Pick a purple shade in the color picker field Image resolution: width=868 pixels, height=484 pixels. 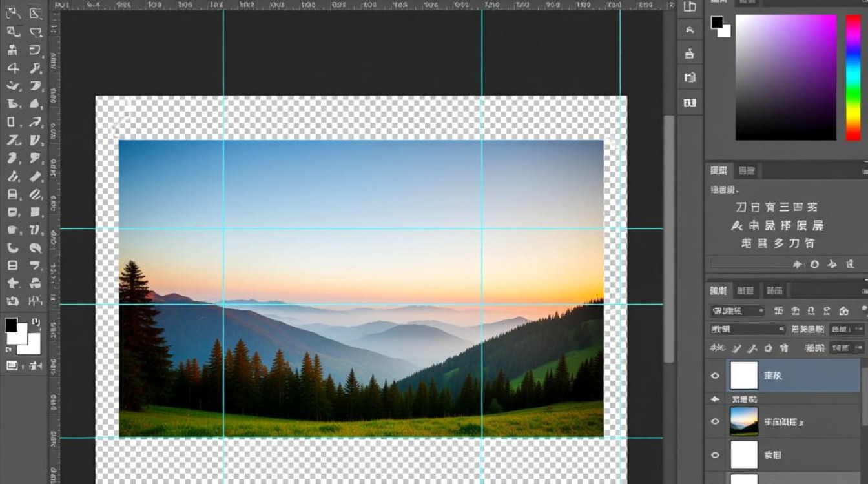click(x=785, y=77)
